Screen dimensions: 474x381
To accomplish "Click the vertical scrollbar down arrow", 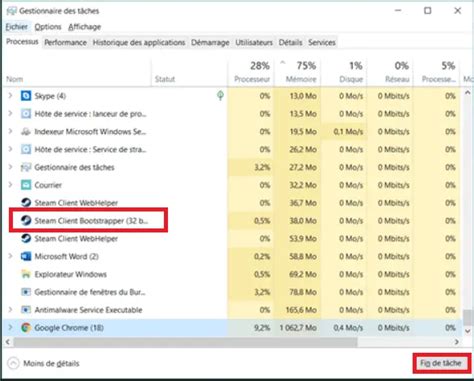I will click(467, 331).
